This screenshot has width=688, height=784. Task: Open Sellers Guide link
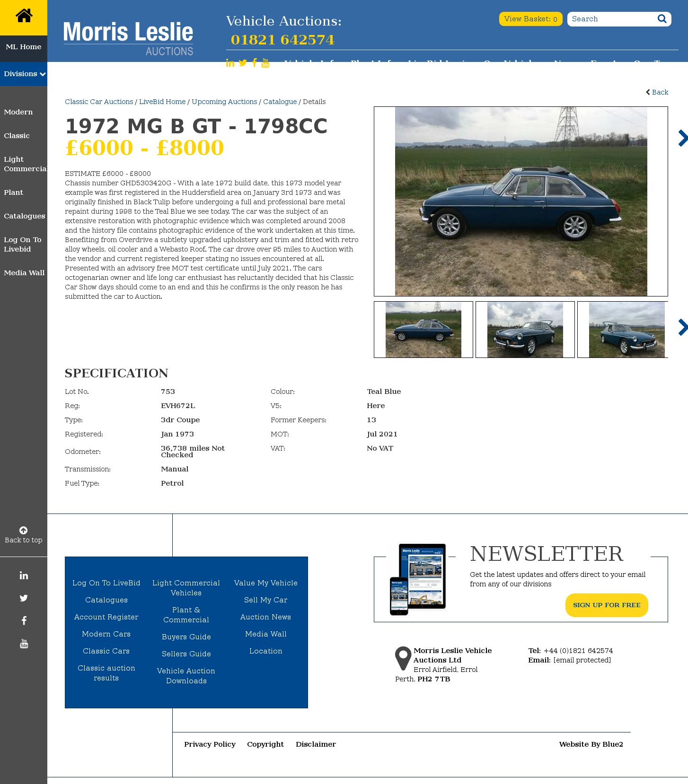(x=186, y=654)
